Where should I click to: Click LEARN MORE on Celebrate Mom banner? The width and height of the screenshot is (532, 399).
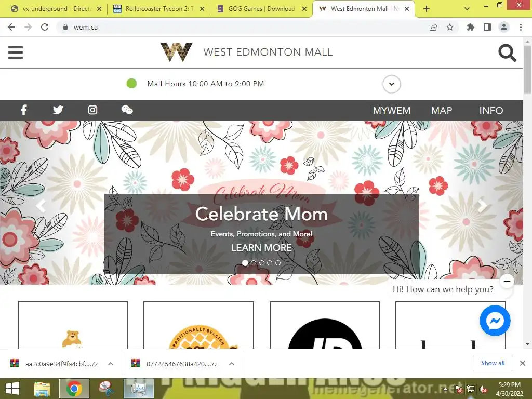pyautogui.click(x=262, y=248)
